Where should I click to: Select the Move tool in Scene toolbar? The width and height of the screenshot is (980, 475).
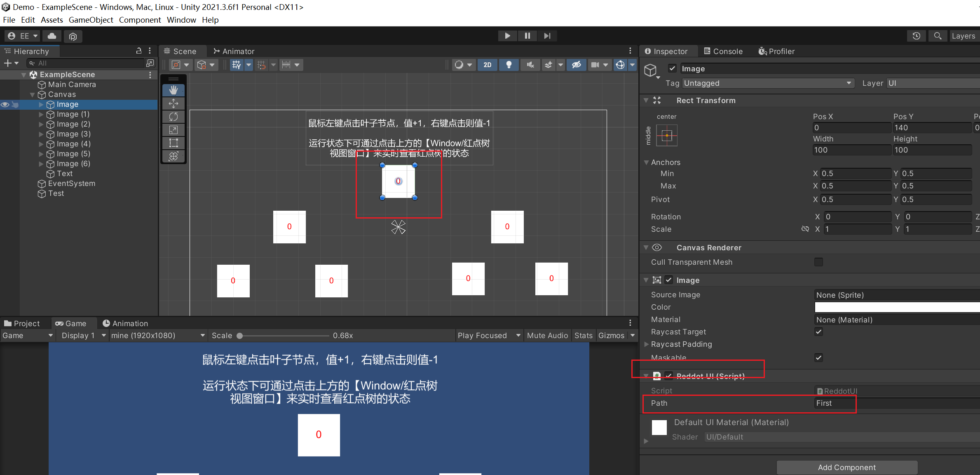(x=173, y=103)
